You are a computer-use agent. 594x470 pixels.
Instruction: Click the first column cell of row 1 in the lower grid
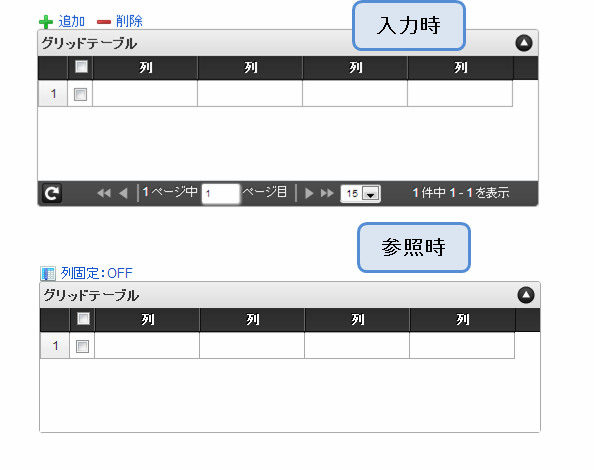[147, 345]
